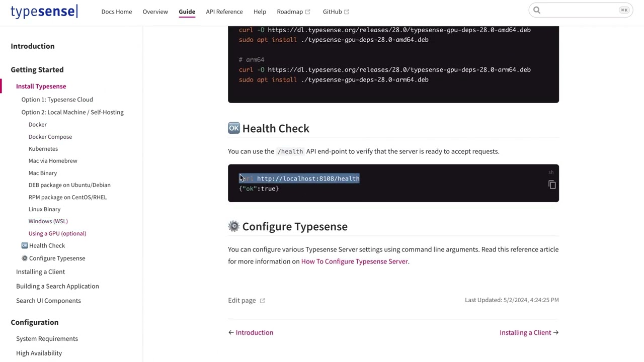644x362 pixels.
Task: Open Building a Search Application page
Action: click(57, 286)
